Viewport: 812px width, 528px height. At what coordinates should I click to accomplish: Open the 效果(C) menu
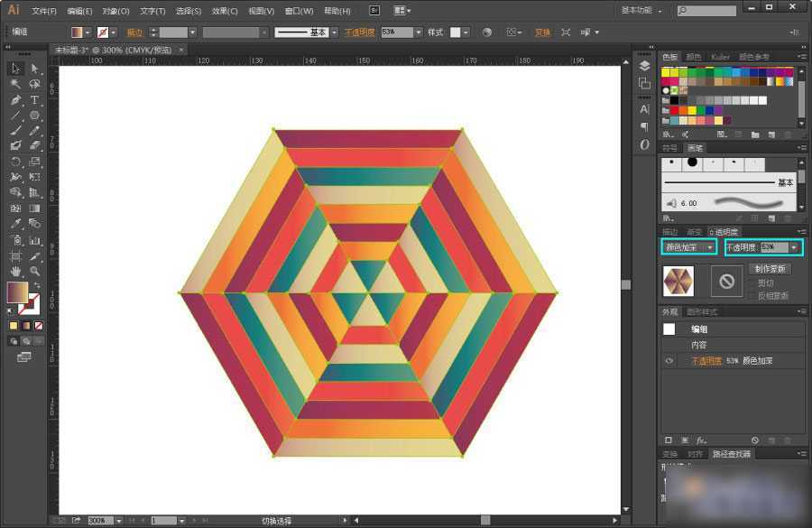point(225,12)
